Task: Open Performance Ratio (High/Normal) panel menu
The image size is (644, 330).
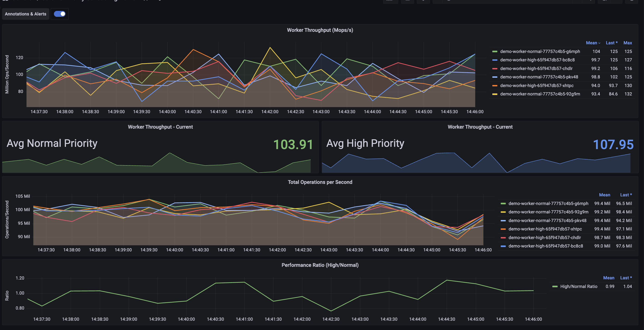Action: [x=320, y=265]
